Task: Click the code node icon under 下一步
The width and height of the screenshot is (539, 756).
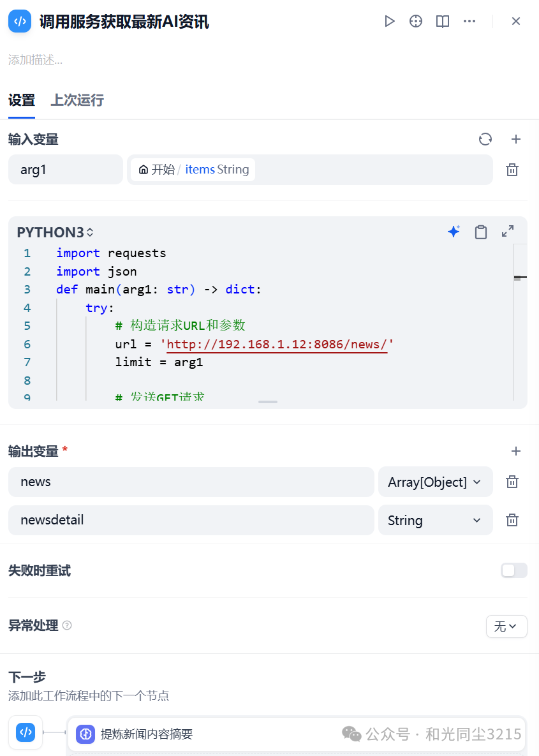Action: tap(26, 732)
